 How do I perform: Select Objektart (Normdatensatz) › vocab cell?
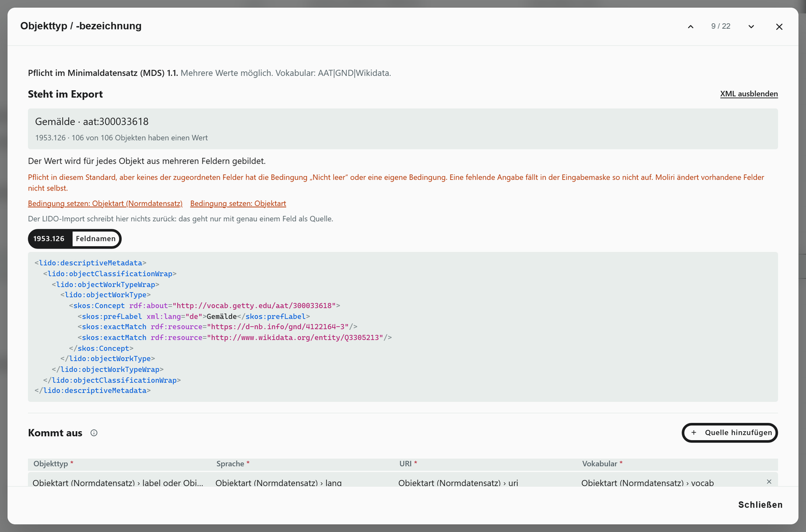[648, 483]
